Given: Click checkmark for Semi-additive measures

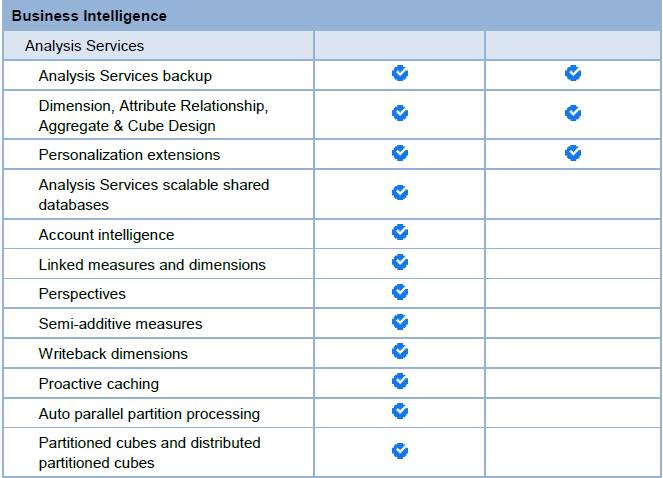Looking at the screenshot, I should (400, 322).
